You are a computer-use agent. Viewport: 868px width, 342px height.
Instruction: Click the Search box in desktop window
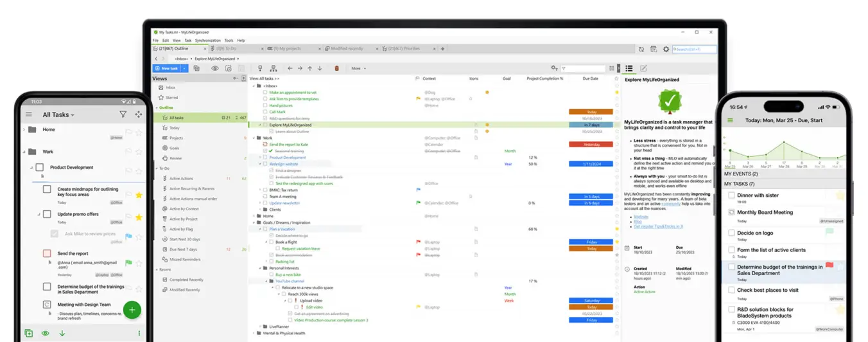click(695, 49)
